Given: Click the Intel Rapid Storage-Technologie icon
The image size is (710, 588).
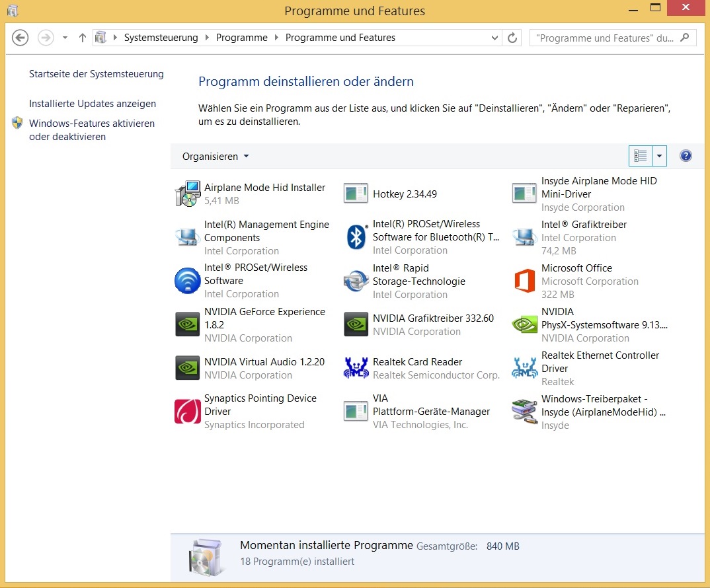Looking at the screenshot, I should click(356, 281).
